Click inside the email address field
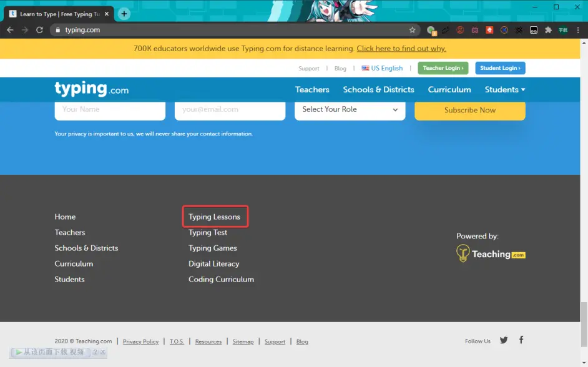This screenshot has height=367, width=588. (230, 109)
